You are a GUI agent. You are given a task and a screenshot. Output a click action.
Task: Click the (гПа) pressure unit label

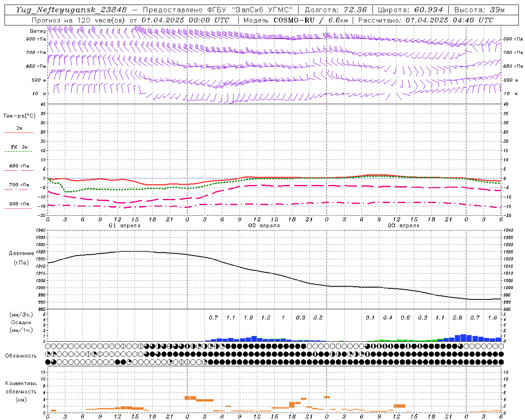click(21, 263)
